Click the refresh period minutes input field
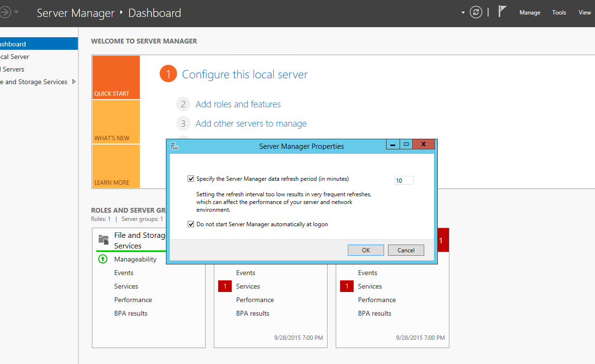 403,180
